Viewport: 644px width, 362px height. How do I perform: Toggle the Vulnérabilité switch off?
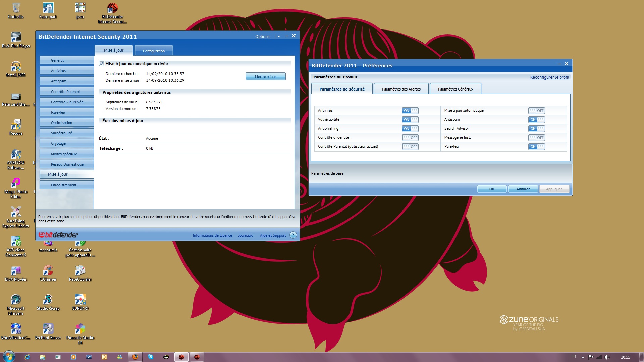[410, 120]
